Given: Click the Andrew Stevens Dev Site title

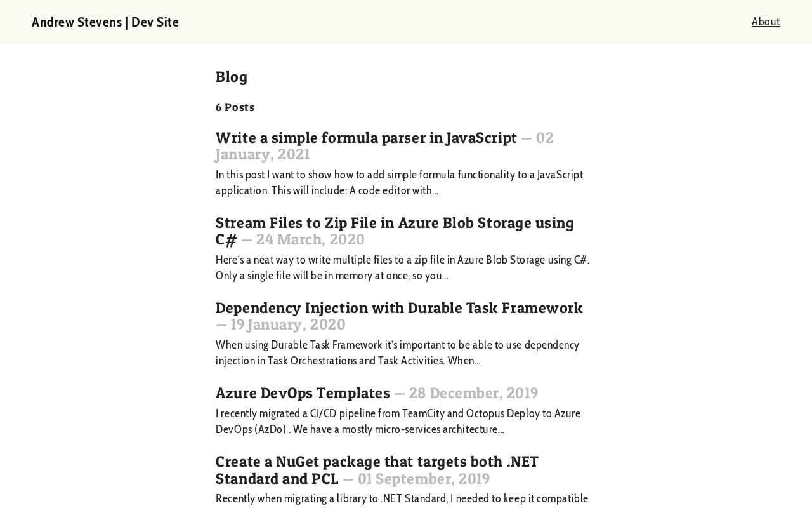Looking at the screenshot, I should click(105, 22).
